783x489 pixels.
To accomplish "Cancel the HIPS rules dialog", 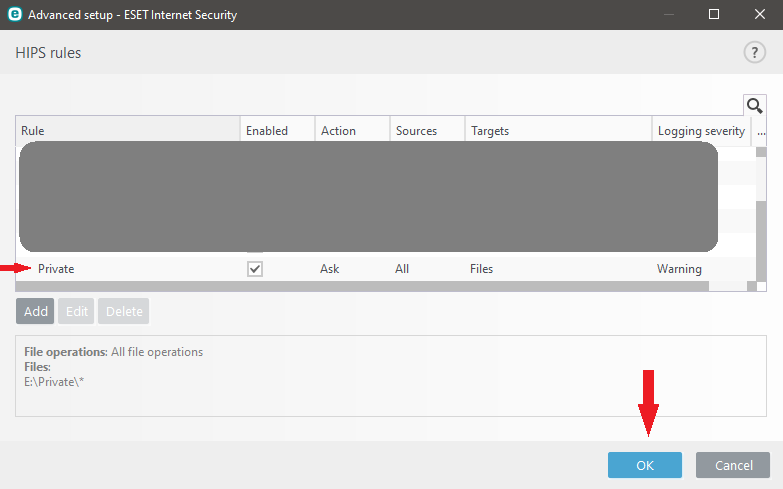I will point(733,465).
